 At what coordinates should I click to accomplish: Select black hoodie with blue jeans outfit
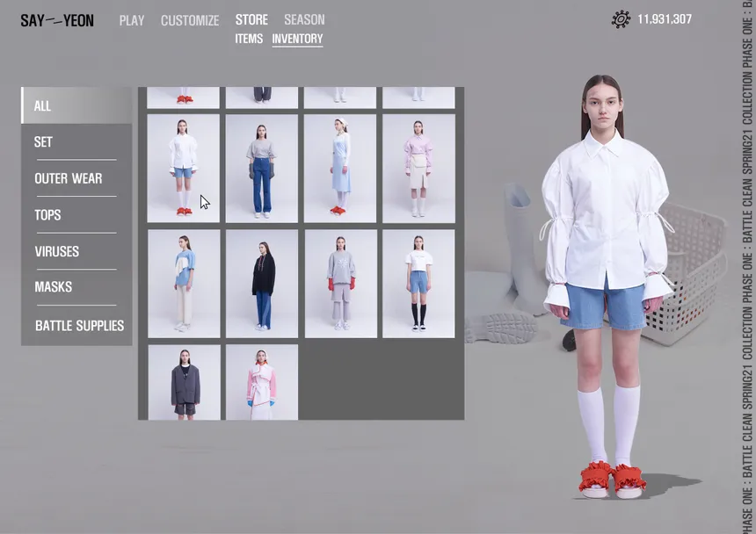coord(262,284)
